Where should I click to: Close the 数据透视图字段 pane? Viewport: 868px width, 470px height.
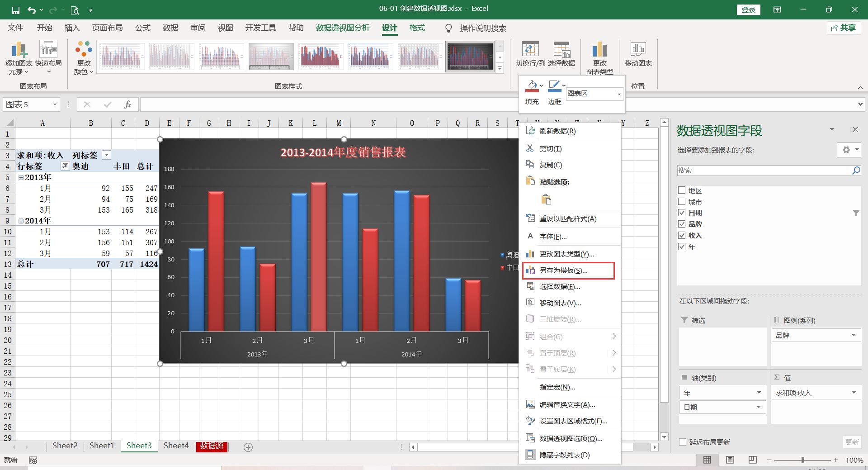(855, 129)
